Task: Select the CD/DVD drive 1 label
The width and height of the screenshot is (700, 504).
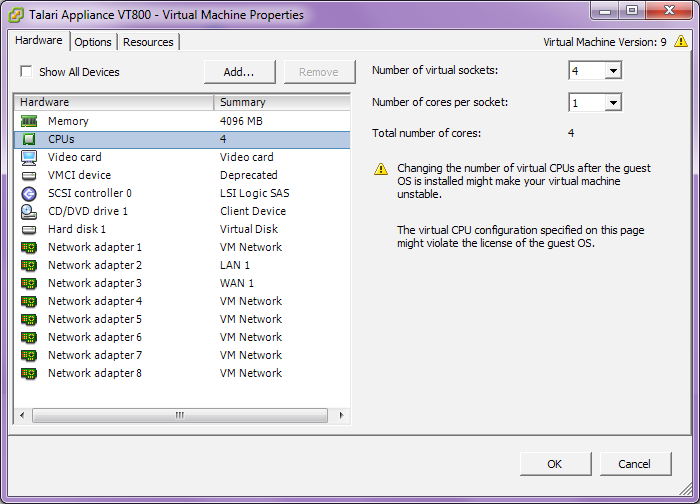Action: coord(88,211)
